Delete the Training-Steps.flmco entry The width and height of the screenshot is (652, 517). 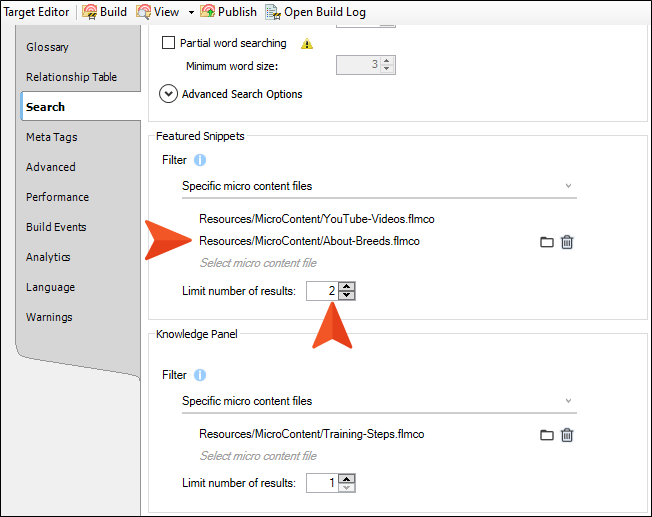coord(567,435)
